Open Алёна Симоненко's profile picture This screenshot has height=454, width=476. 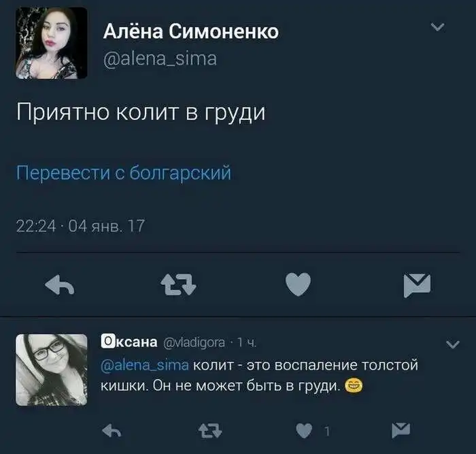51,43
